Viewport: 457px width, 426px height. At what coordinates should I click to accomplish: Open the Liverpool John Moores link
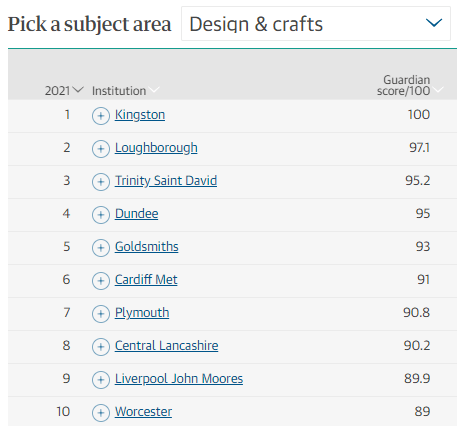point(179,379)
